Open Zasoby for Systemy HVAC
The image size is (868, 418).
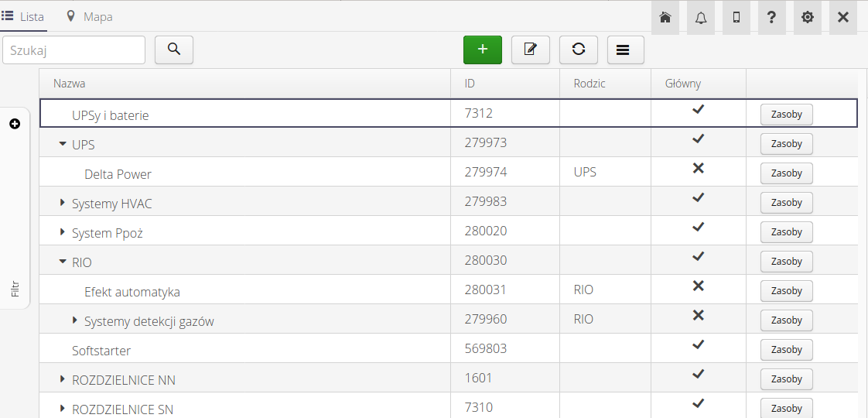[787, 203]
